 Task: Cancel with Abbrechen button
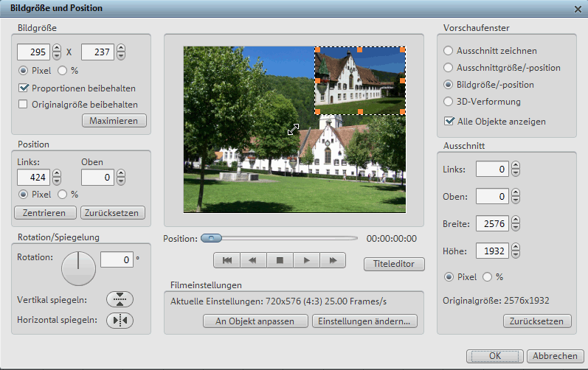pos(555,356)
